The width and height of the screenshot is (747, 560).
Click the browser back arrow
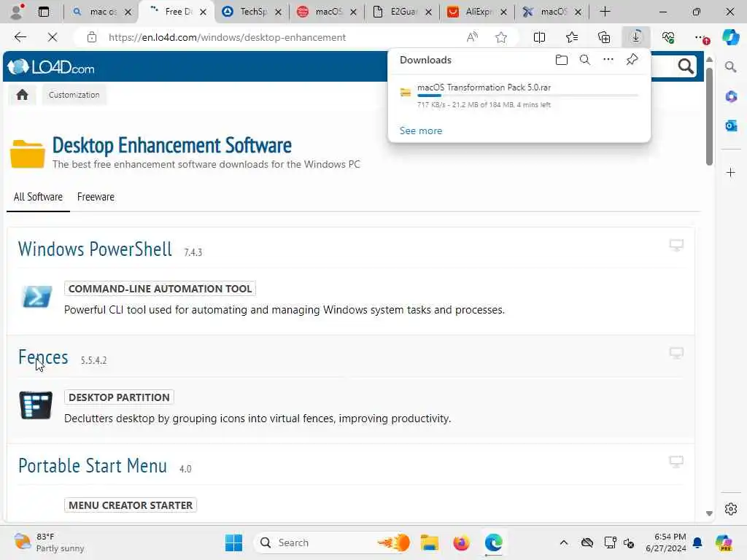[20, 37]
